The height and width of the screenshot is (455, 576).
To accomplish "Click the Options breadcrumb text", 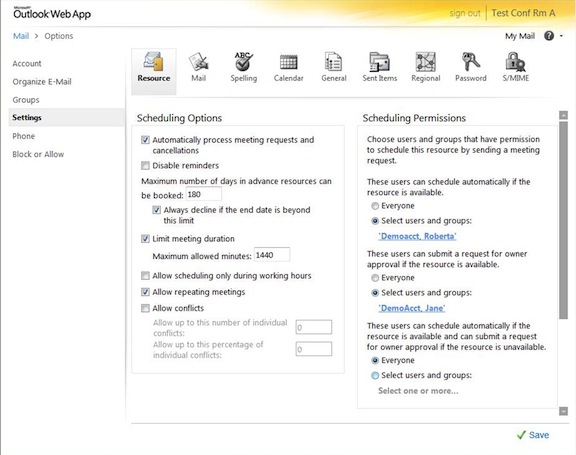I will click(59, 36).
